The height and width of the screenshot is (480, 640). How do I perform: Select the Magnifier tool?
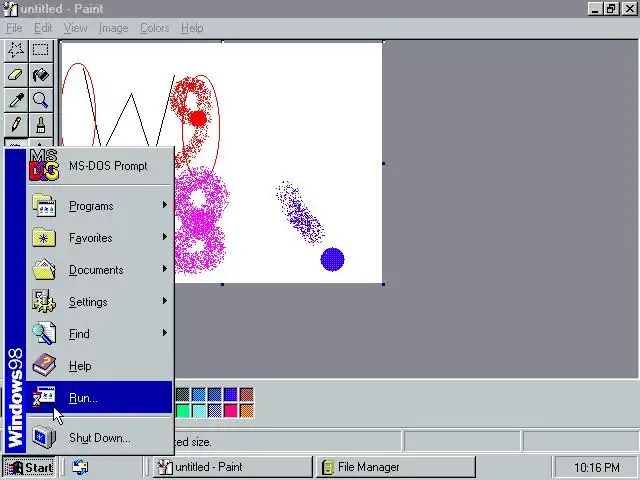tap(40, 100)
